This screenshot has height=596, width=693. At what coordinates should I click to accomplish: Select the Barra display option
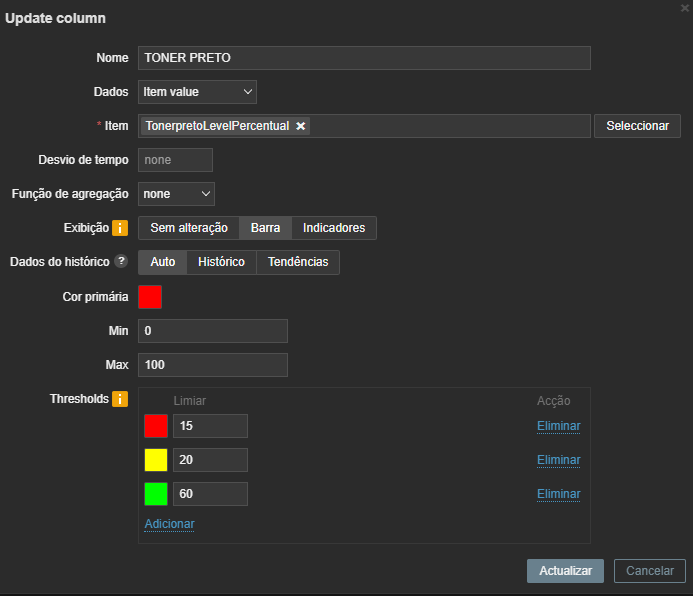[x=265, y=228]
